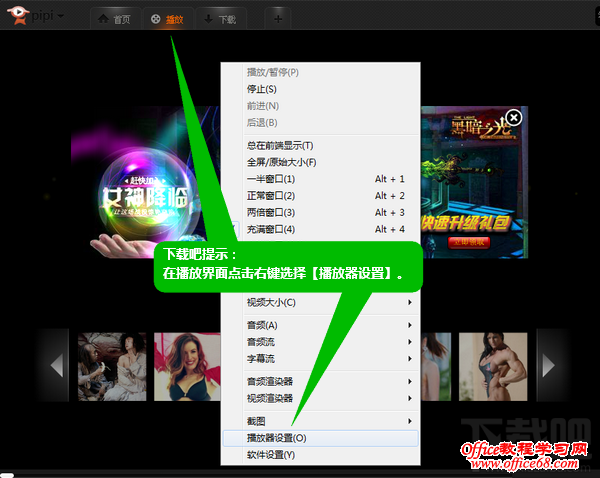Image resolution: width=600 pixels, height=478 pixels.
Task: Close the game ad with X icon
Action: coord(513,118)
